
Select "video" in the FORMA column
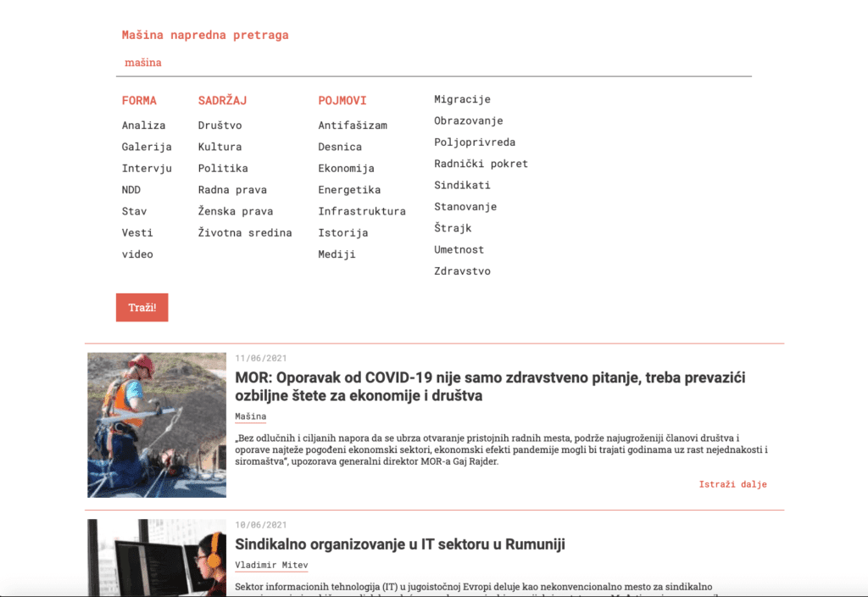tap(137, 254)
